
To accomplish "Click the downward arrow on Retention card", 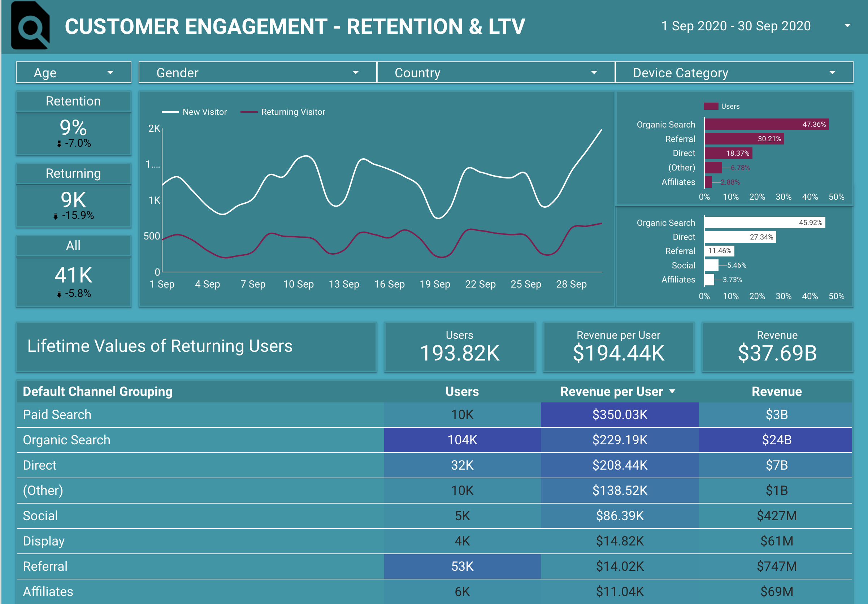I will click(59, 143).
